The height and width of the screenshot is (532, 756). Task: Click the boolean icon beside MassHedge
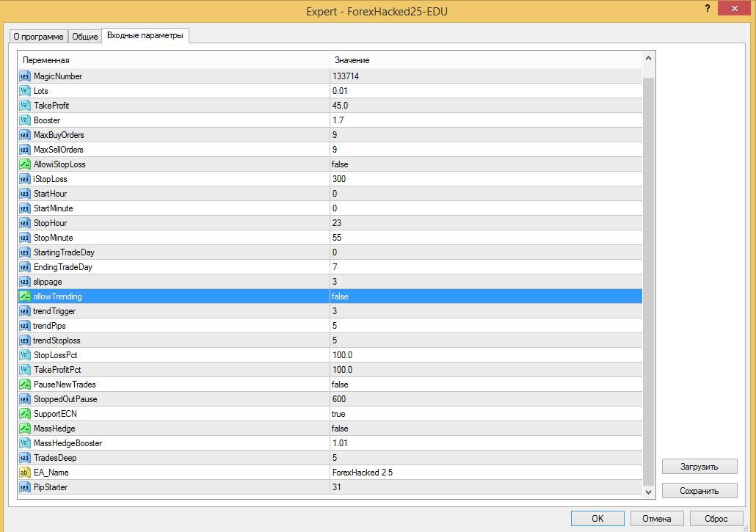[x=25, y=429]
